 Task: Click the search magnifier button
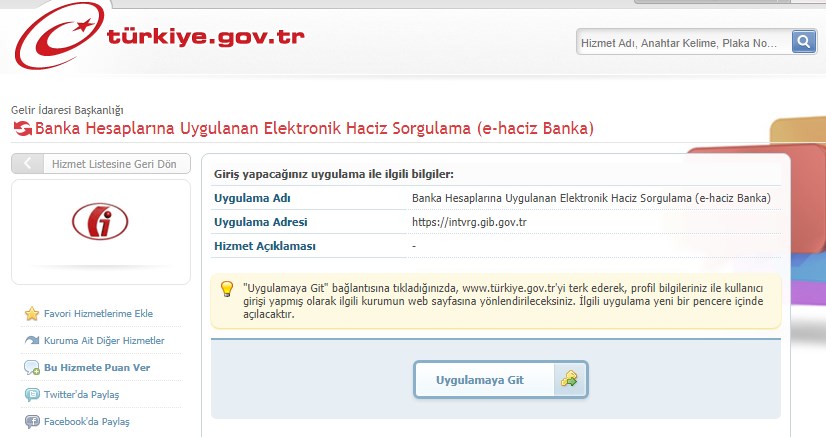[803, 42]
